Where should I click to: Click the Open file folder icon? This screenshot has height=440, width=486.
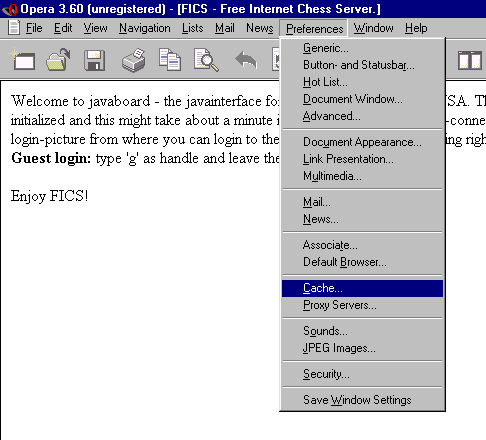(58, 60)
